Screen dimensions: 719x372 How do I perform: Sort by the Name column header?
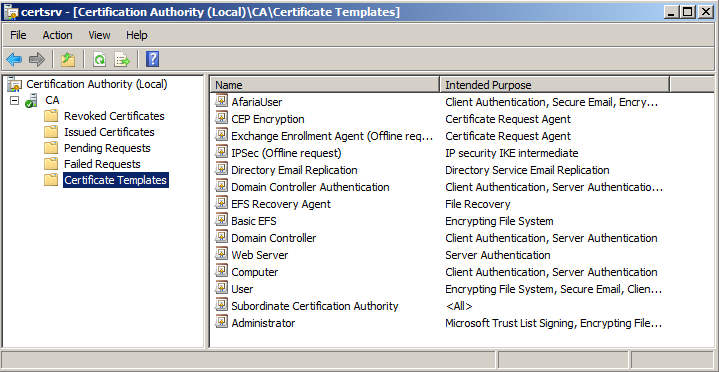point(325,85)
